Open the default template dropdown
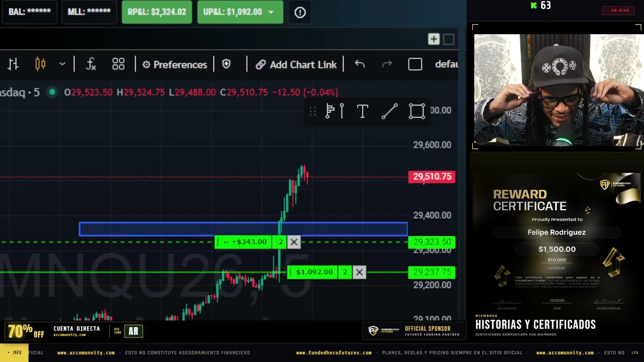The height and width of the screenshot is (362, 644). coord(446,64)
